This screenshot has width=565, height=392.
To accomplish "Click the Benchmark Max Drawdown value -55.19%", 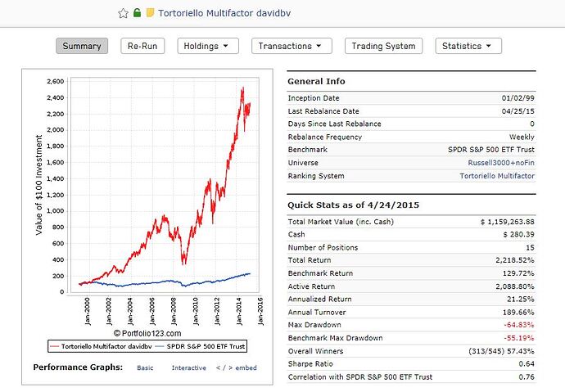I will [x=519, y=338].
